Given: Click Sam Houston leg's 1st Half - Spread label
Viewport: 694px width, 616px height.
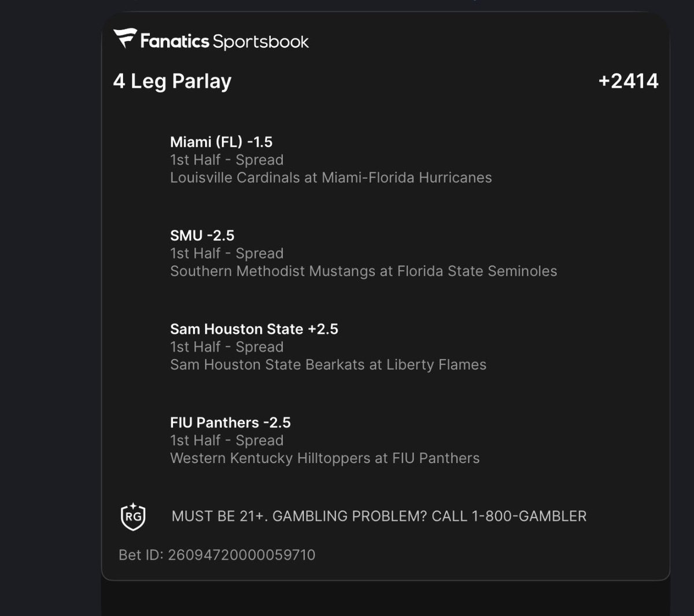Looking at the screenshot, I should click(x=227, y=347).
